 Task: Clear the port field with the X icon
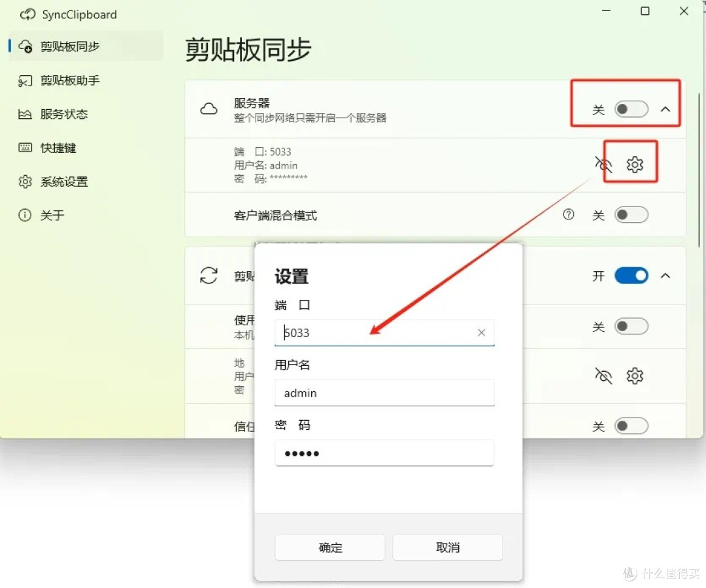[x=481, y=333]
